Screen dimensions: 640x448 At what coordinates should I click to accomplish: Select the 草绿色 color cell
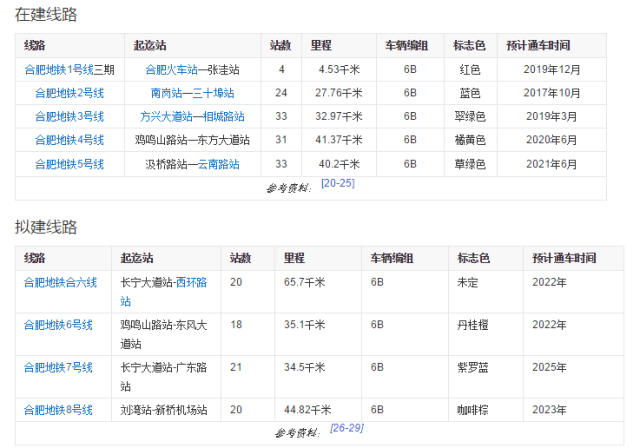[470, 164]
